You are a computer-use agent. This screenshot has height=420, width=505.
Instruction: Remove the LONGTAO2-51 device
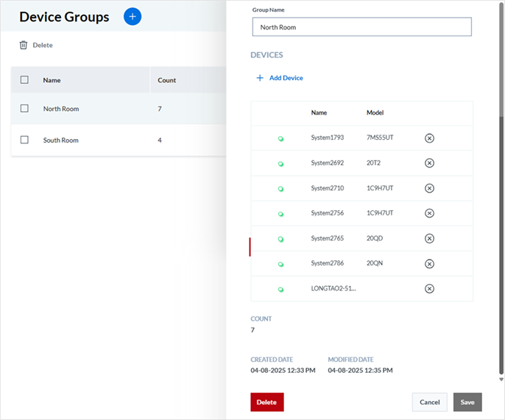(x=430, y=288)
